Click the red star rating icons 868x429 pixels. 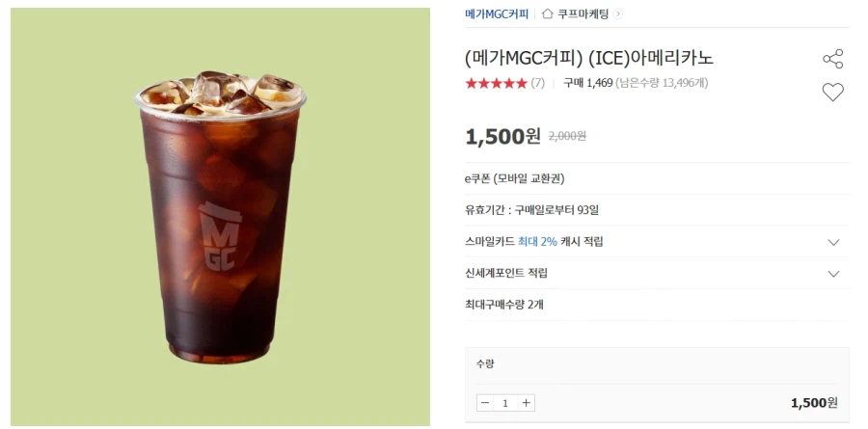click(x=496, y=84)
